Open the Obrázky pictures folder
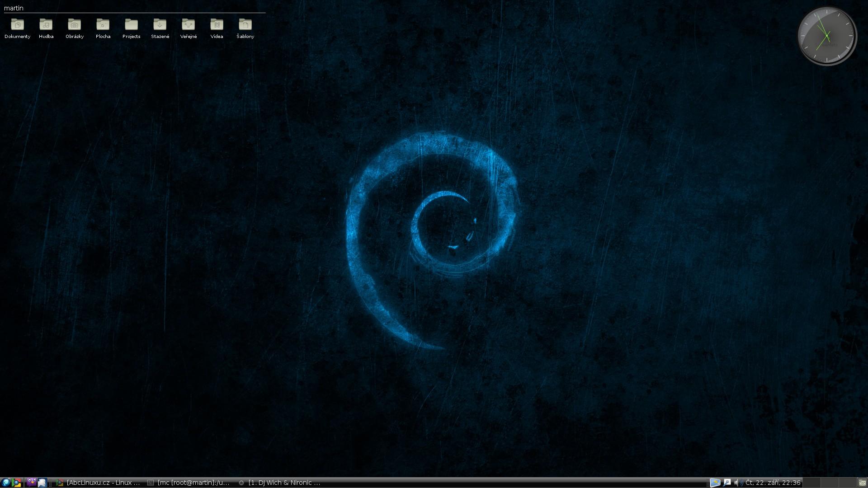The image size is (868, 488). point(75,28)
